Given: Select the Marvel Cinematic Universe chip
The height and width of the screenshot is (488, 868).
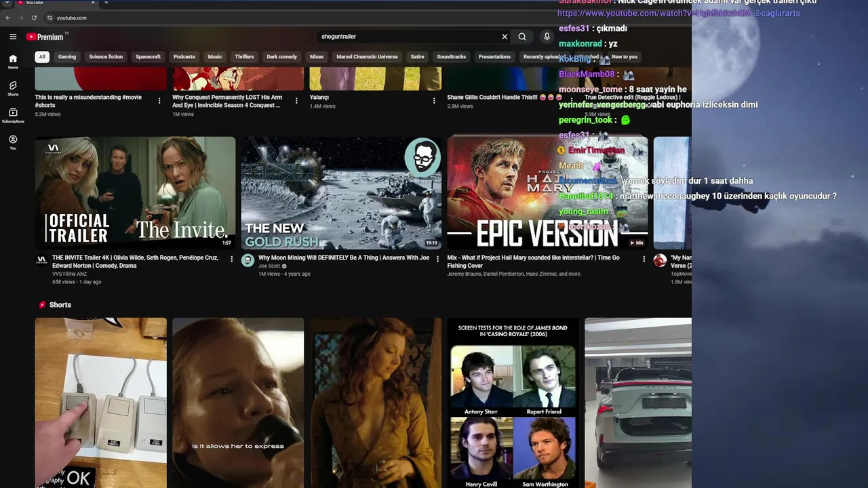Looking at the screenshot, I should point(367,57).
